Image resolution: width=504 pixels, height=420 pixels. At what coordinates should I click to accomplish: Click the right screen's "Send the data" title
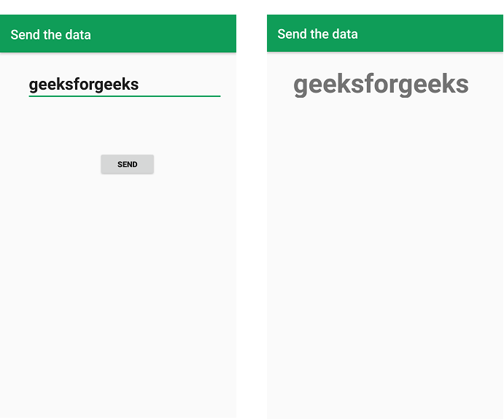click(317, 34)
